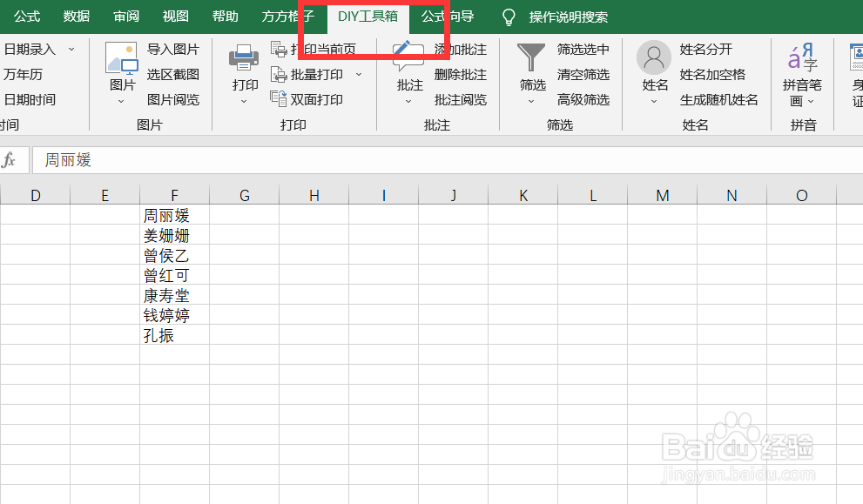Screen dimensions: 863x504
Task: Select column header F
Action: point(174,195)
